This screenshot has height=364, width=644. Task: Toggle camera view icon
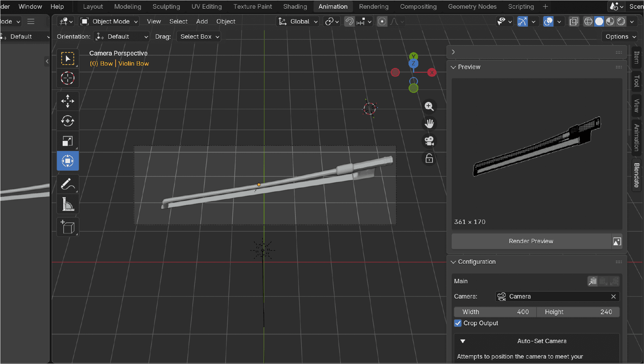429,141
